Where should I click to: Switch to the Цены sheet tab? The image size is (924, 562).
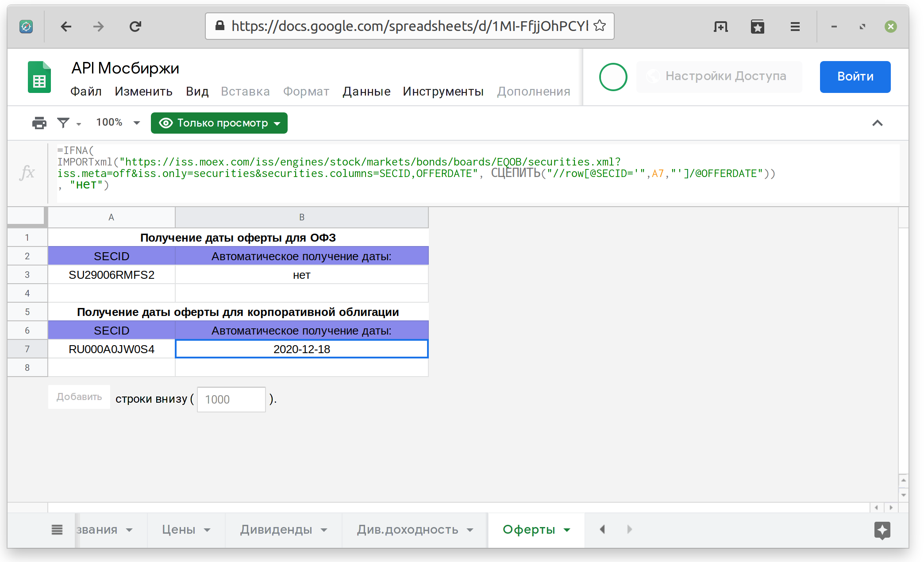(x=178, y=529)
